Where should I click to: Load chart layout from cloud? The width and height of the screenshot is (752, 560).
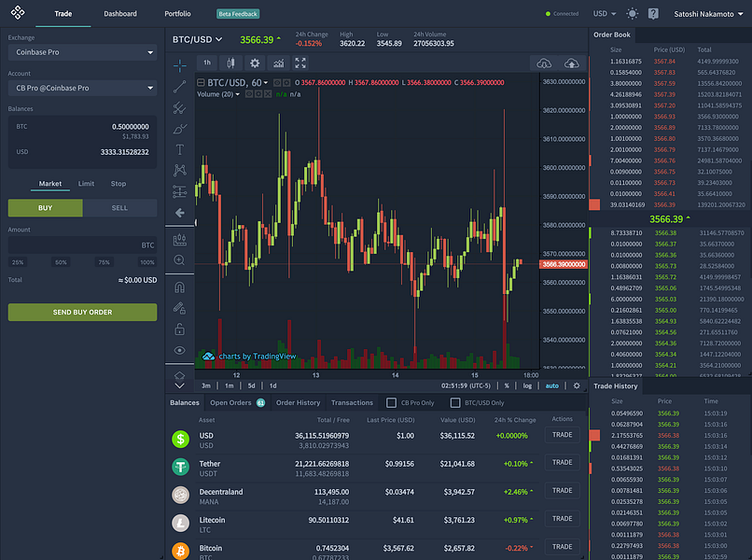544,63
